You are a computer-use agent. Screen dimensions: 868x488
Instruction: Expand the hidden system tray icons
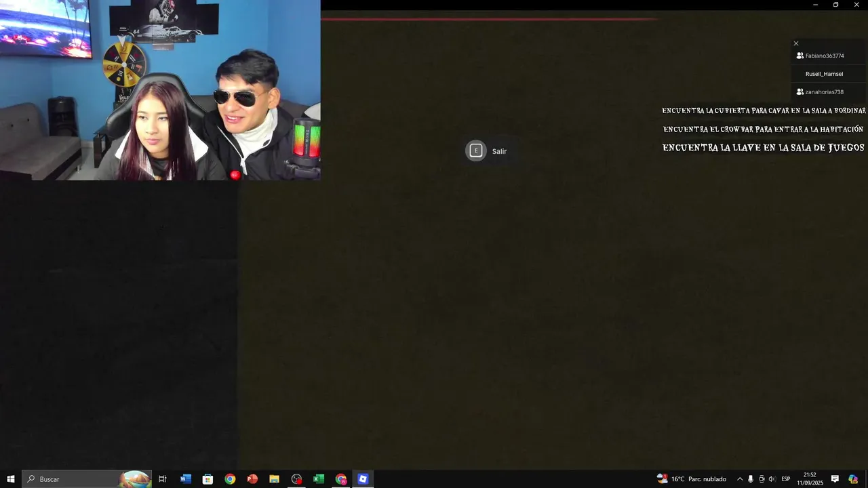[x=740, y=479]
